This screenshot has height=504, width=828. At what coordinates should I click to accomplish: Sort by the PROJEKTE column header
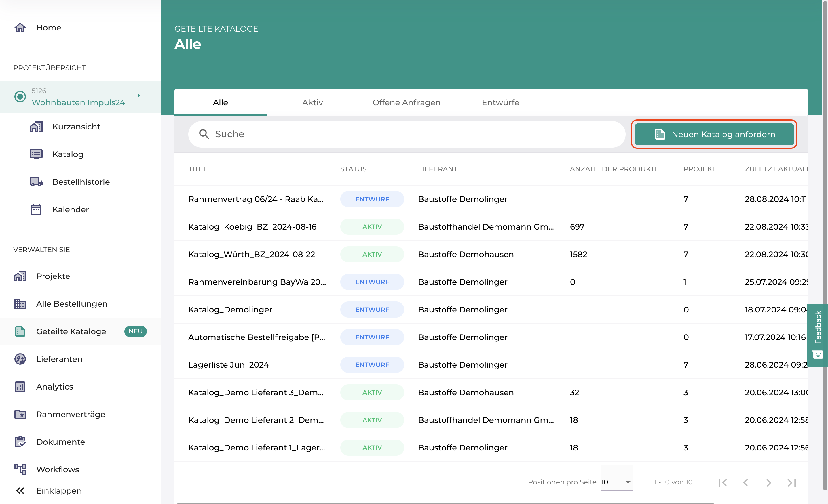[702, 169]
